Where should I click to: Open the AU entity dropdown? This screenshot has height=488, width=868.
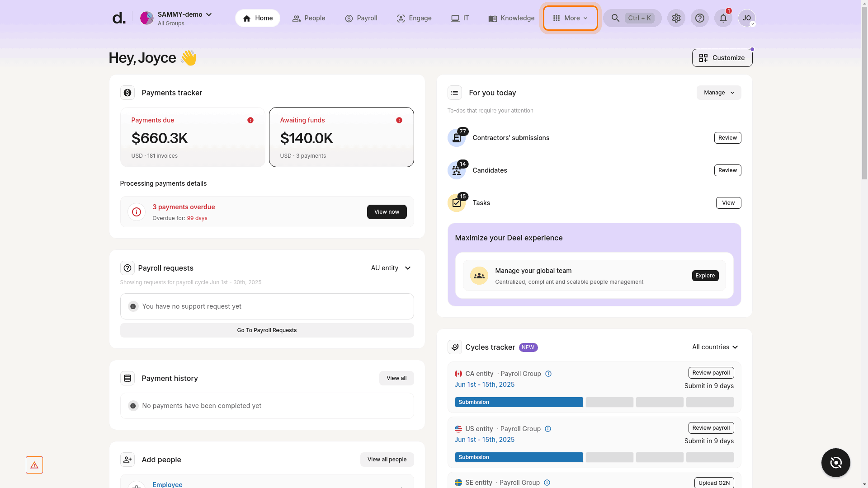click(391, 268)
